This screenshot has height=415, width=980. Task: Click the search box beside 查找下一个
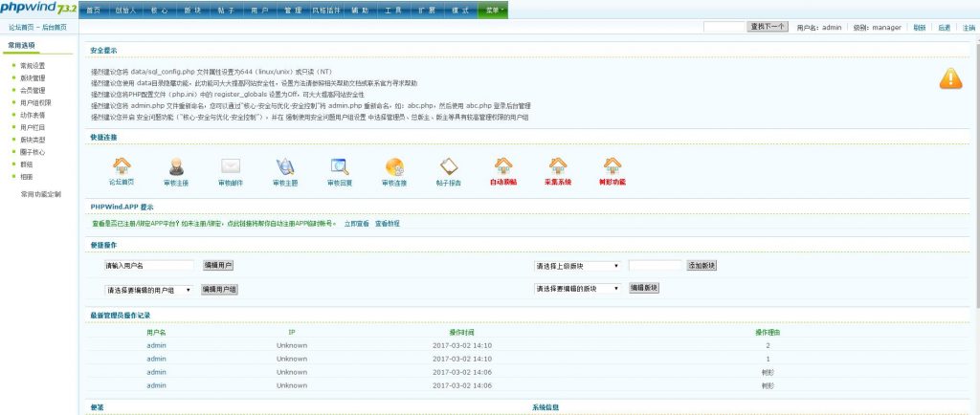click(724, 27)
